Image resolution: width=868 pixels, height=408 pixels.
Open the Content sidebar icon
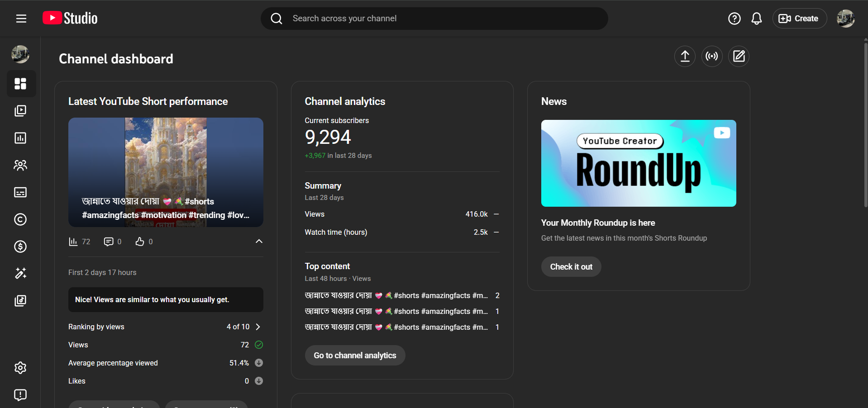pyautogui.click(x=20, y=111)
